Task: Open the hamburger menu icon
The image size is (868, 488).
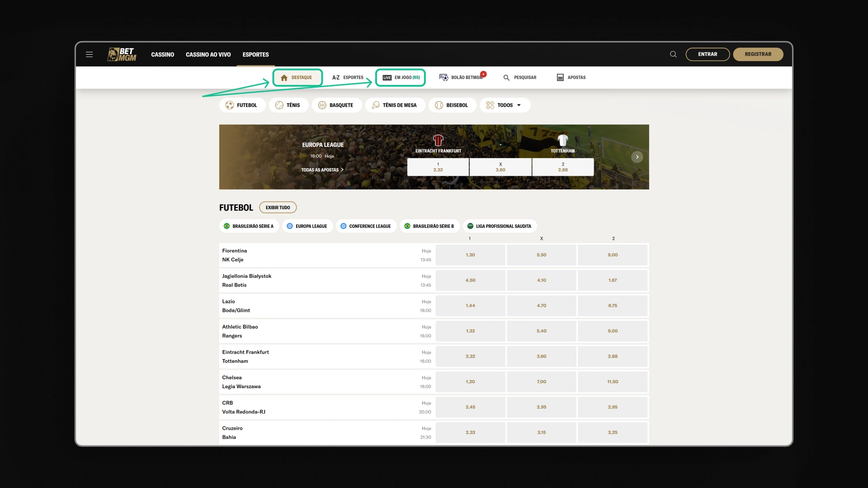Action: click(x=89, y=54)
